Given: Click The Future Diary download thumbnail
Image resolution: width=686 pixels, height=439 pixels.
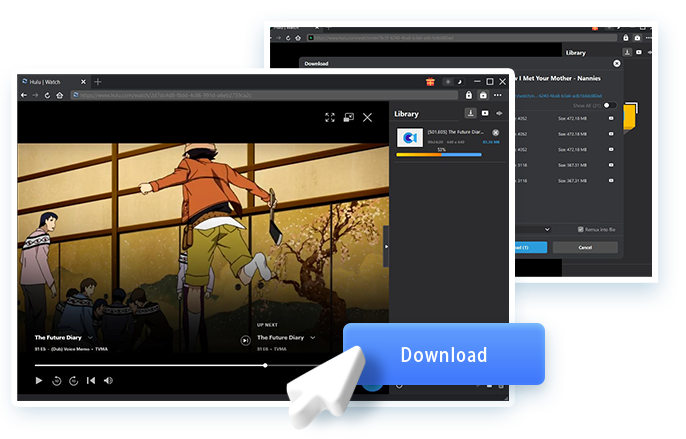Looking at the screenshot, I should click(x=410, y=138).
